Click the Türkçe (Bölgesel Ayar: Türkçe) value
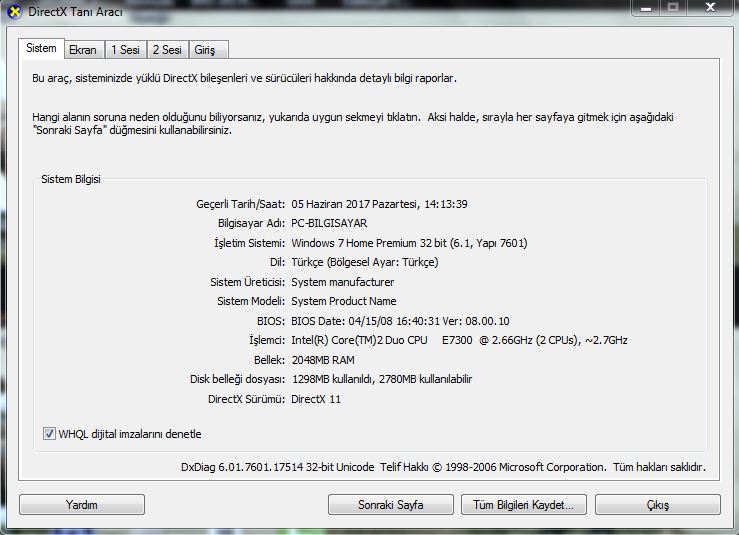The height and width of the screenshot is (535, 739). (x=365, y=262)
